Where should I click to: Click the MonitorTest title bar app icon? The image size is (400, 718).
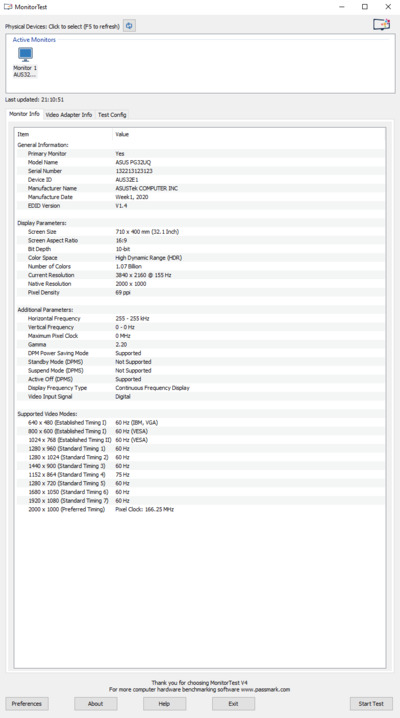coord(8,7)
